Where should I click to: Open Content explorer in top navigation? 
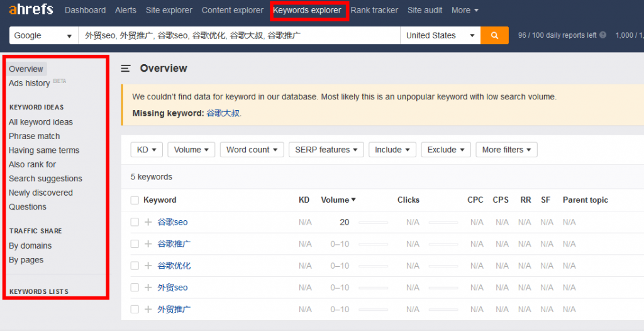click(x=233, y=10)
